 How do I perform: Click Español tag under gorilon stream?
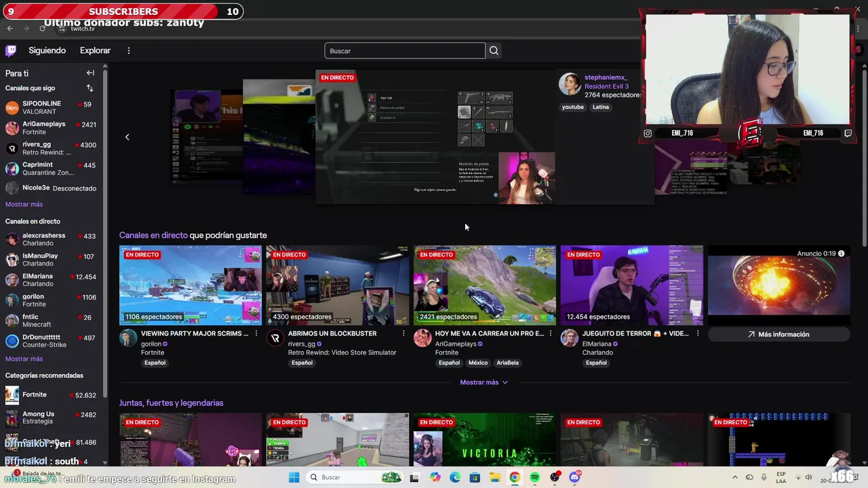(x=155, y=363)
